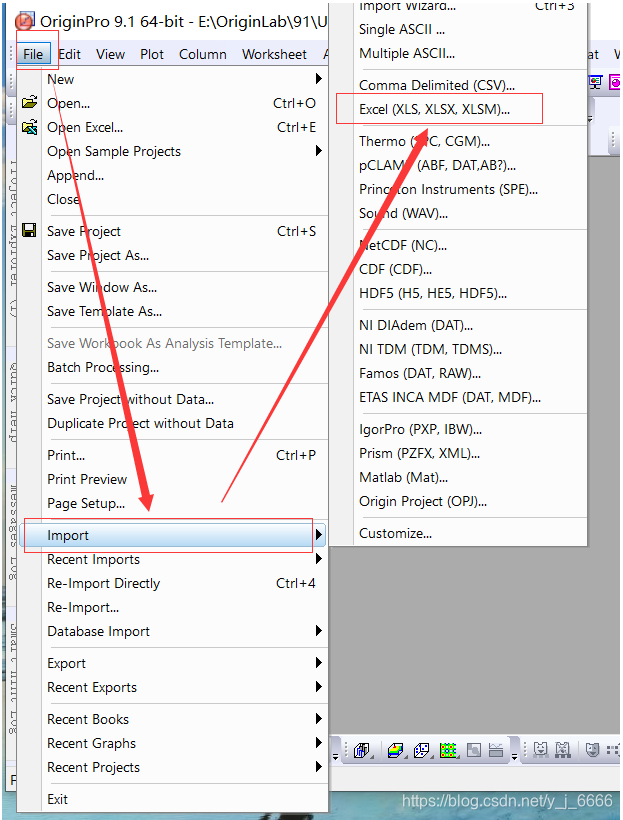Screen dimensions: 623x820
Task: Click Print Preview menu item
Action: pos(87,480)
